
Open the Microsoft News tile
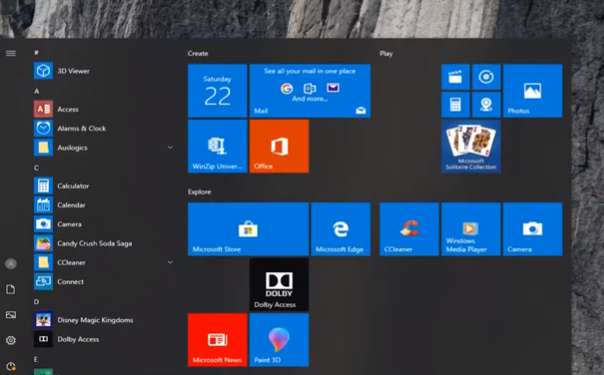[217, 340]
